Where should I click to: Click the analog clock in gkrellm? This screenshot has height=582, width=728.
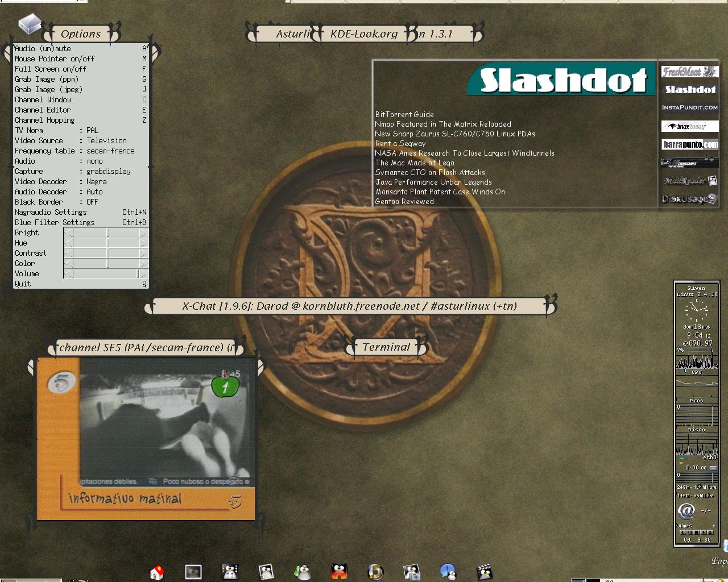coord(696,311)
